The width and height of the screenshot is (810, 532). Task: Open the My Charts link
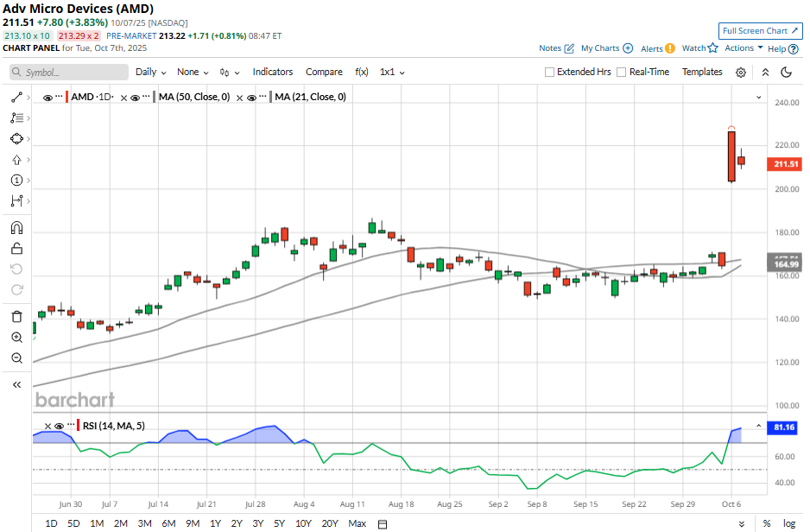tap(606, 48)
